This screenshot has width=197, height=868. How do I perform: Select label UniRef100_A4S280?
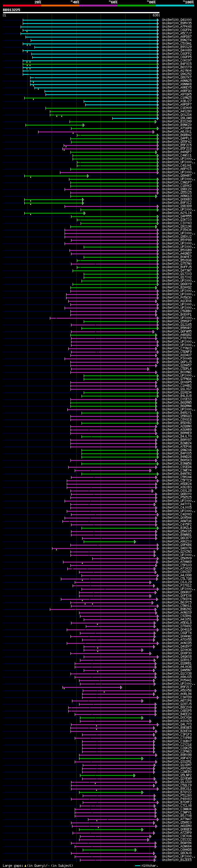point(177,111)
